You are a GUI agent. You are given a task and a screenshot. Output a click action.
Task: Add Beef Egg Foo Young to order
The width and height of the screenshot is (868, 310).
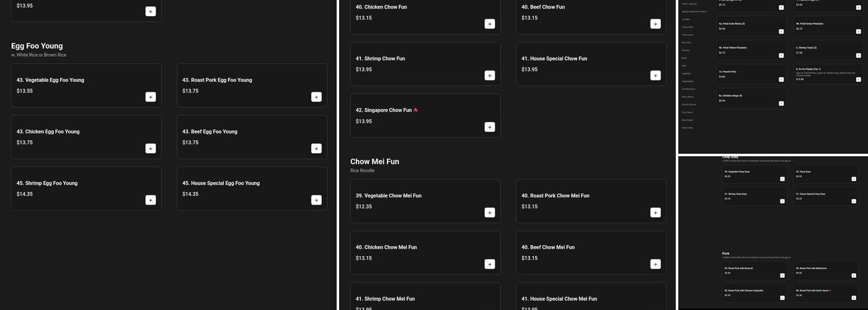[x=316, y=148]
